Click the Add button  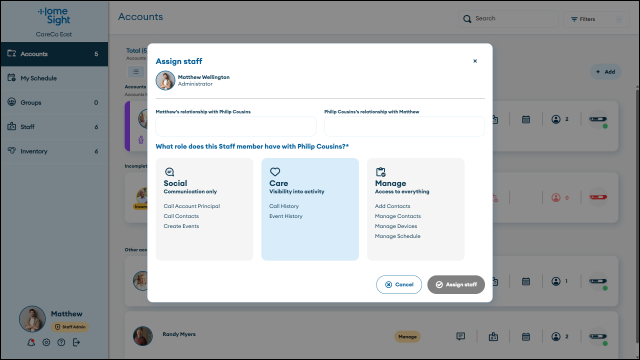pos(606,72)
